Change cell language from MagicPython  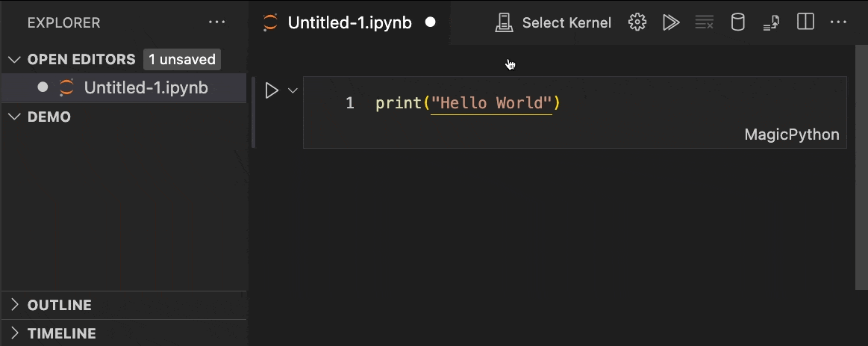pos(791,135)
